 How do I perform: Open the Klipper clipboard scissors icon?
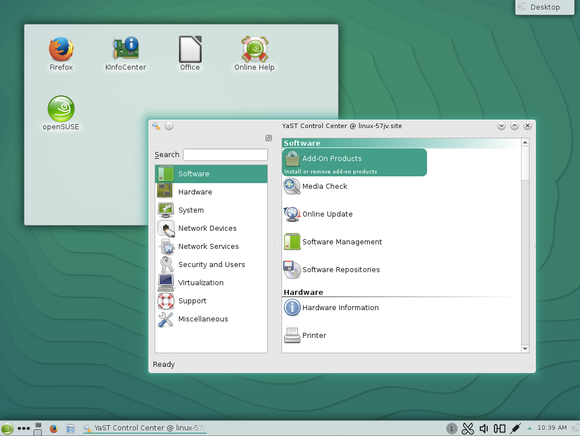click(x=468, y=428)
